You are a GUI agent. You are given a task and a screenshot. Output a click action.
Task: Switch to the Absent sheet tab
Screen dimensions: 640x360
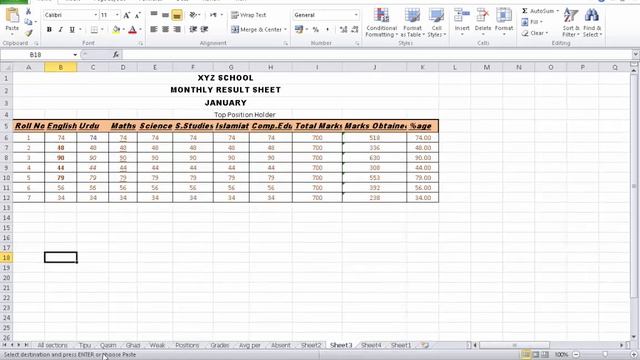tap(281, 345)
